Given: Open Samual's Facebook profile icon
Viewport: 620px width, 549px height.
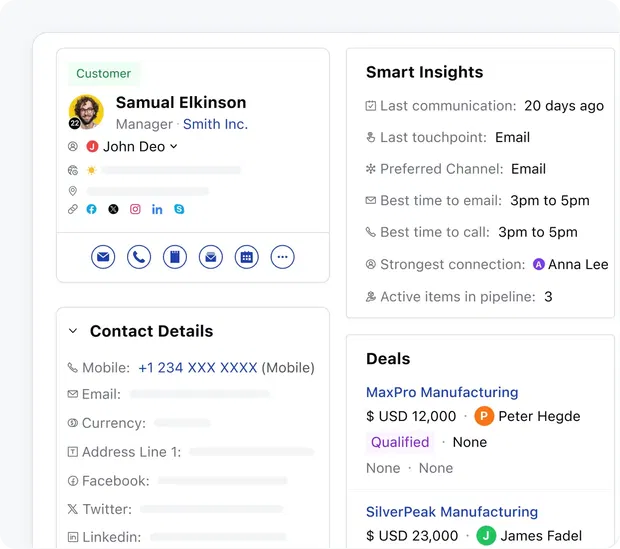Looking at the screenshot, I should tap(91, 209).
